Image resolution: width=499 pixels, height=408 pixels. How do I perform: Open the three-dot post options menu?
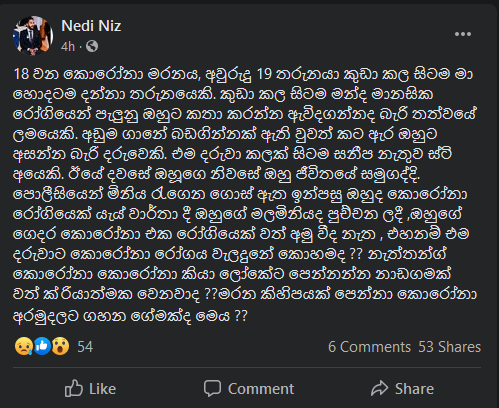point(463,34)
